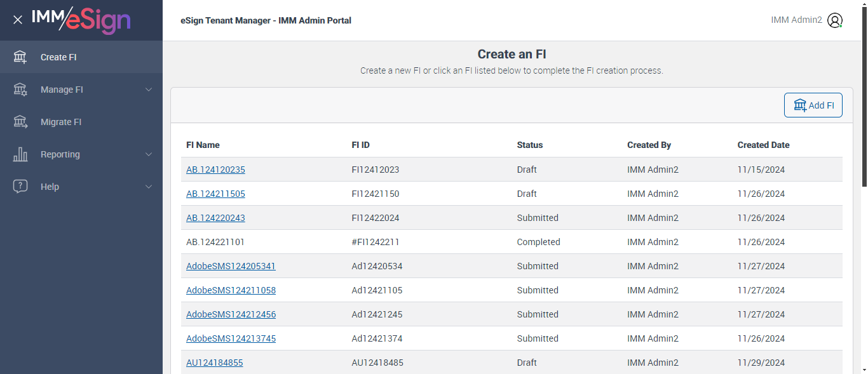Open FI link AB.124211505
This screenshot has height=374, width=868.
215,194
